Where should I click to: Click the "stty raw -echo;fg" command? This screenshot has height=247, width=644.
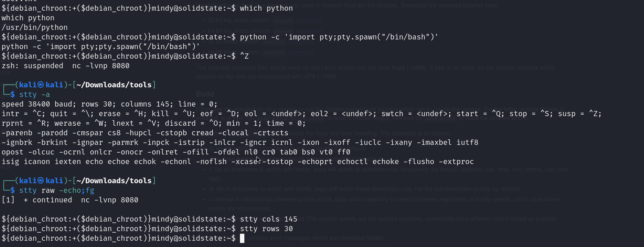(x=57, y=191)
